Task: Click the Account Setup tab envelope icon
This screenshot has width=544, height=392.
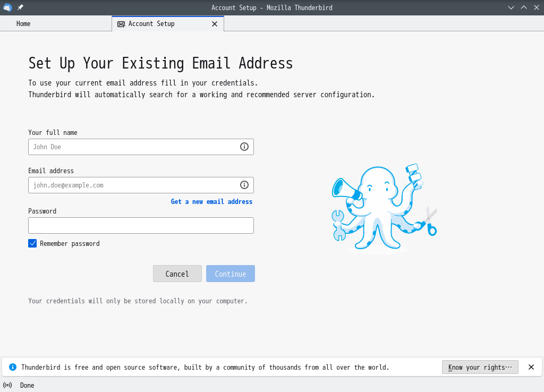Action: [121, 24]
